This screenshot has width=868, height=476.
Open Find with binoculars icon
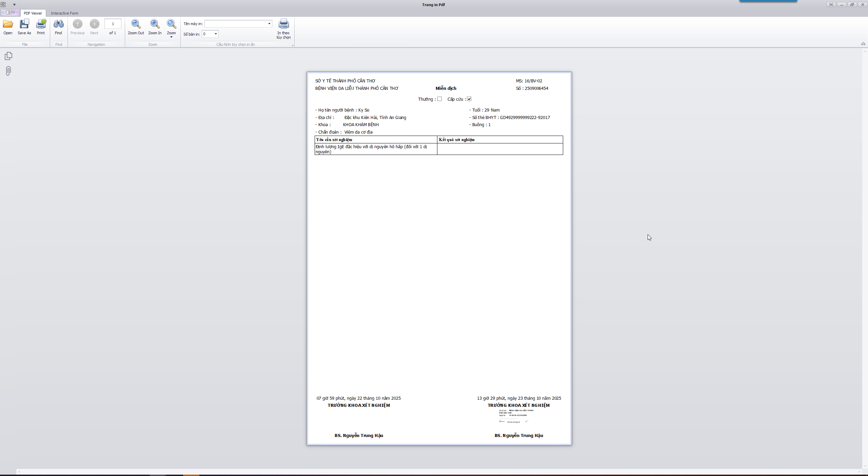58,24
